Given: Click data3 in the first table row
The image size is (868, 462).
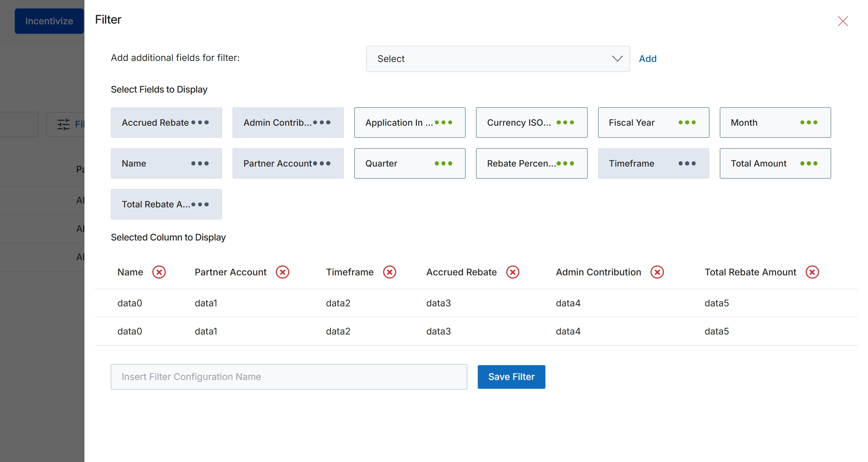Looking at the screenshot, I should point(439,303).
